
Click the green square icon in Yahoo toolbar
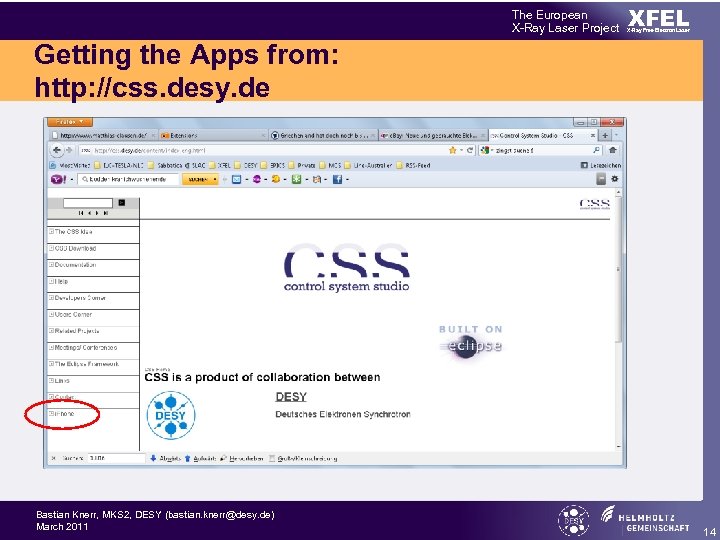(x=297, y=180)
